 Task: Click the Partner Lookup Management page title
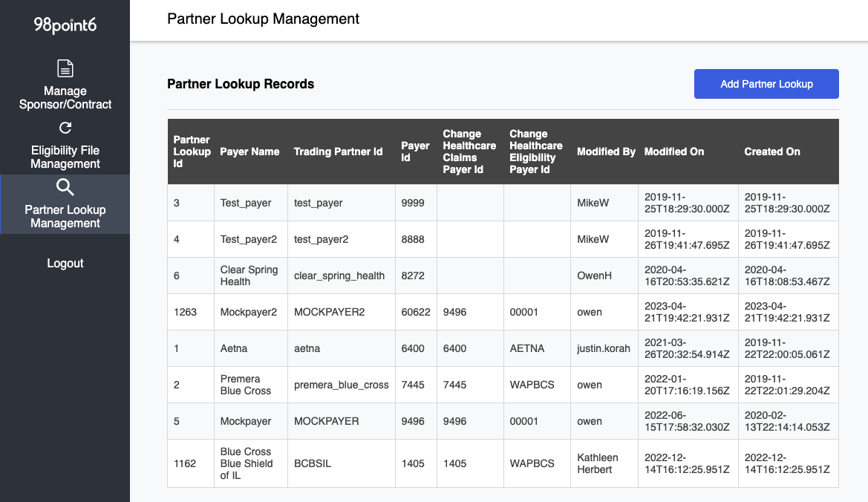point(263,19)
